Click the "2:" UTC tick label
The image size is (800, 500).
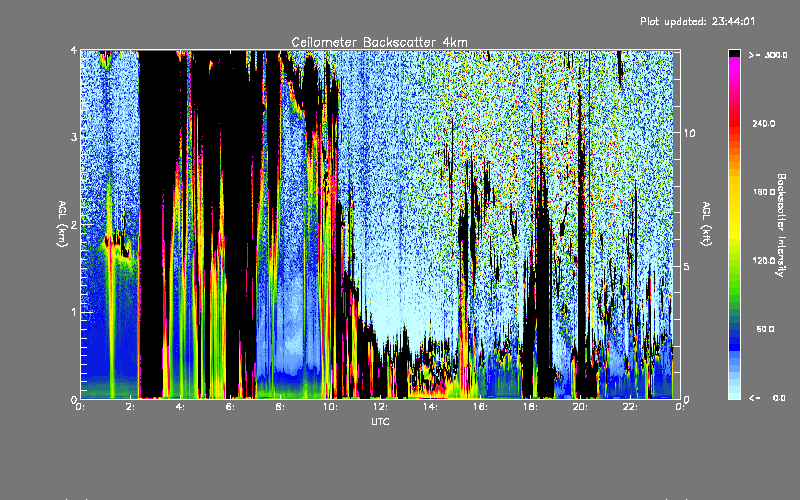pos(131,407)
